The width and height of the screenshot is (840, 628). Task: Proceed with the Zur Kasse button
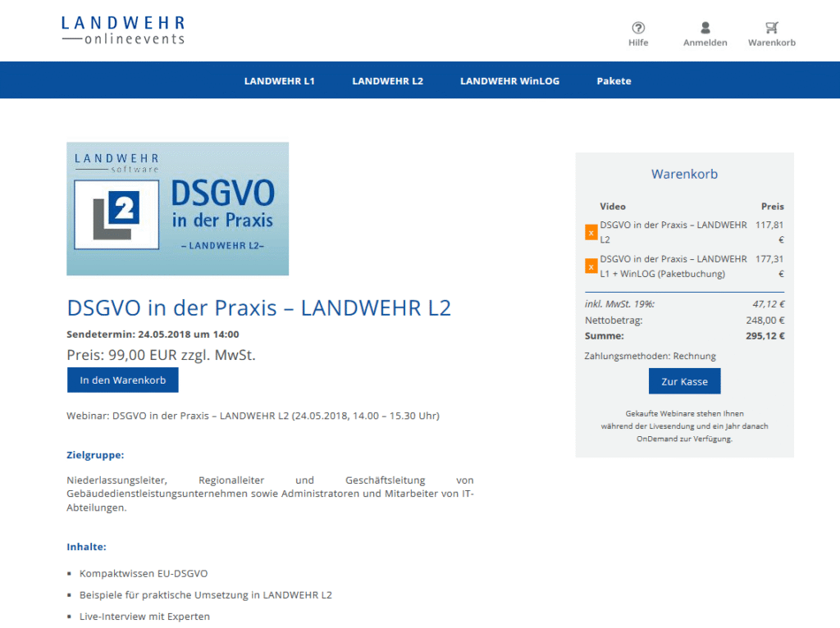coord(684,381)
